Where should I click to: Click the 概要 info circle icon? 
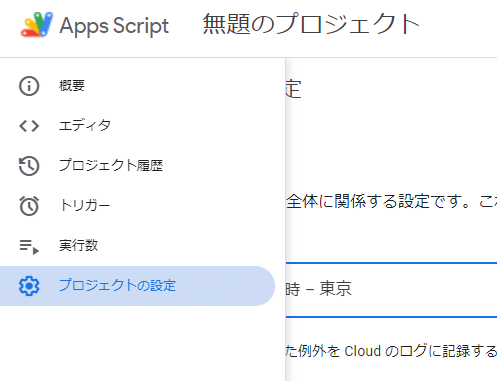[x=29, y=86]
